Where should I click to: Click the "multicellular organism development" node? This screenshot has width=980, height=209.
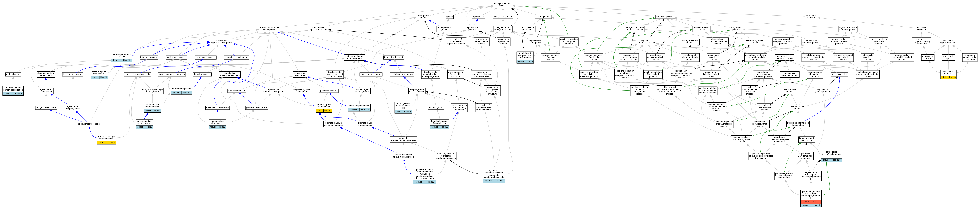pos(221,42)
